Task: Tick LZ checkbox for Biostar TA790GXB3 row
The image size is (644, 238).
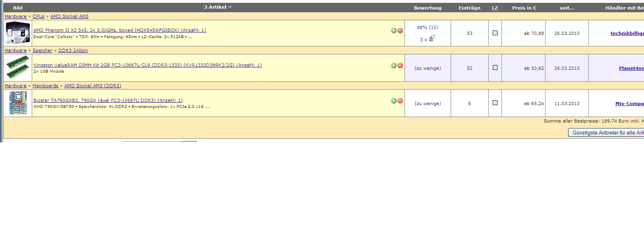Action: pyautogui.click(x=495, y=103)
